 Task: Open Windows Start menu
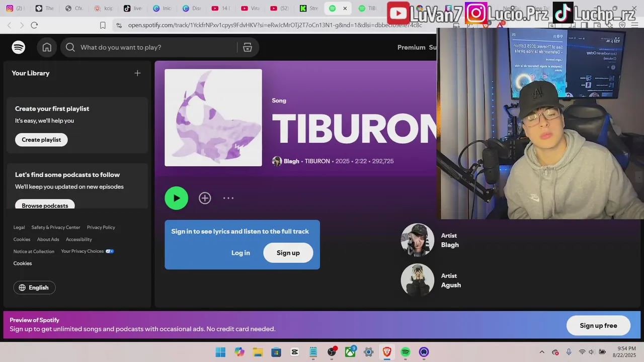(220, 352)
